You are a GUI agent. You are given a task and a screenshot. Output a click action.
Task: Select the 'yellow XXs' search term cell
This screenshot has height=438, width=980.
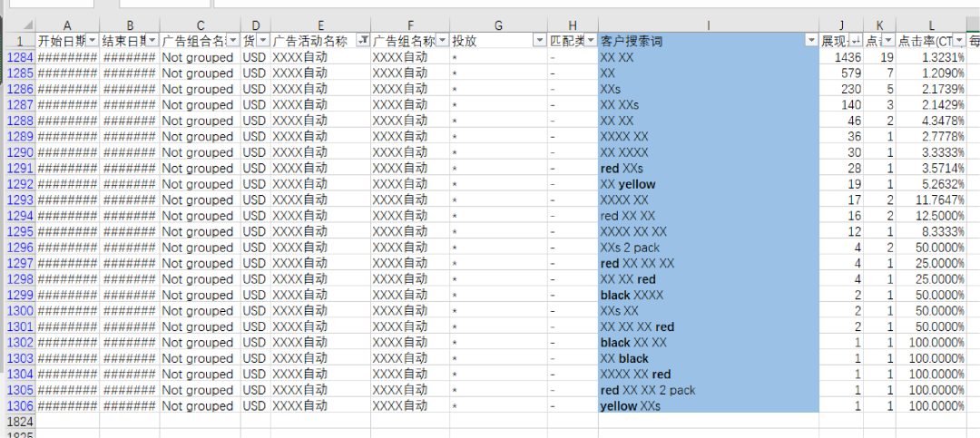709,406
